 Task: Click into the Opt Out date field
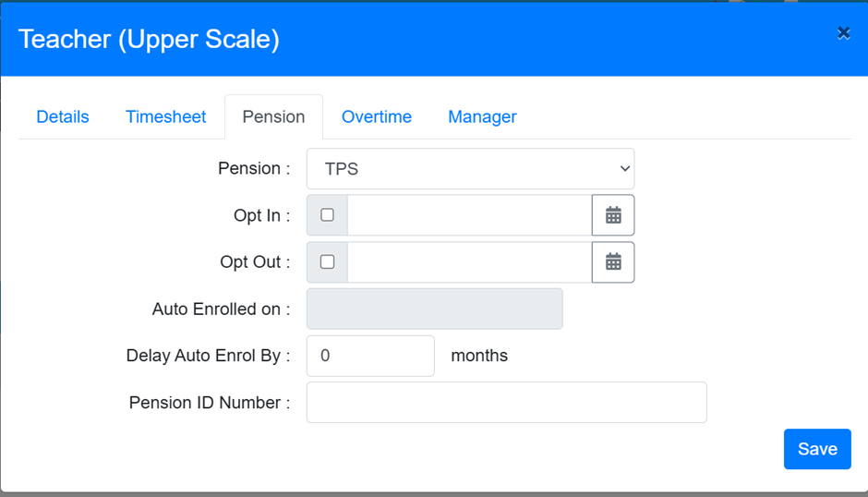(x=469, y=262)
